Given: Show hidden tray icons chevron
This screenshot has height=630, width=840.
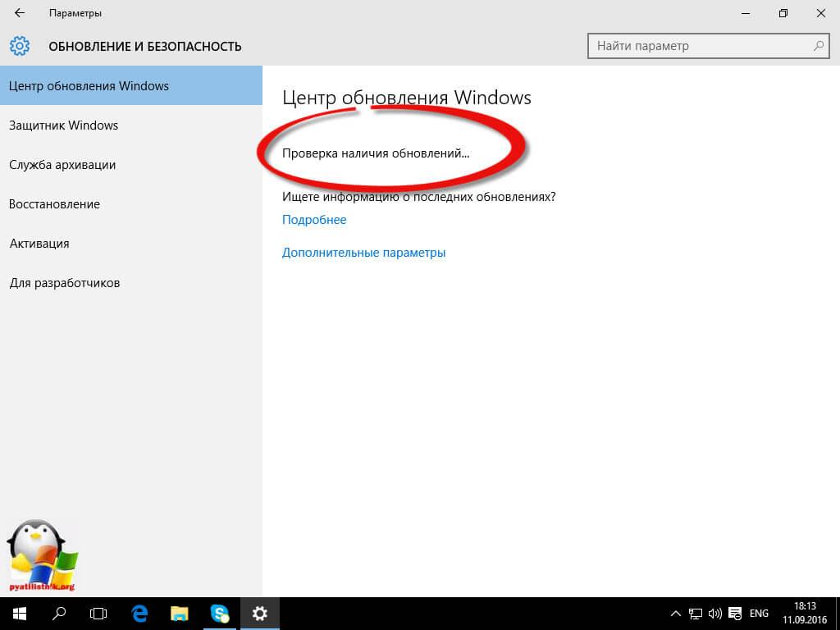Looking at the screenshot, I should point(676,614).
